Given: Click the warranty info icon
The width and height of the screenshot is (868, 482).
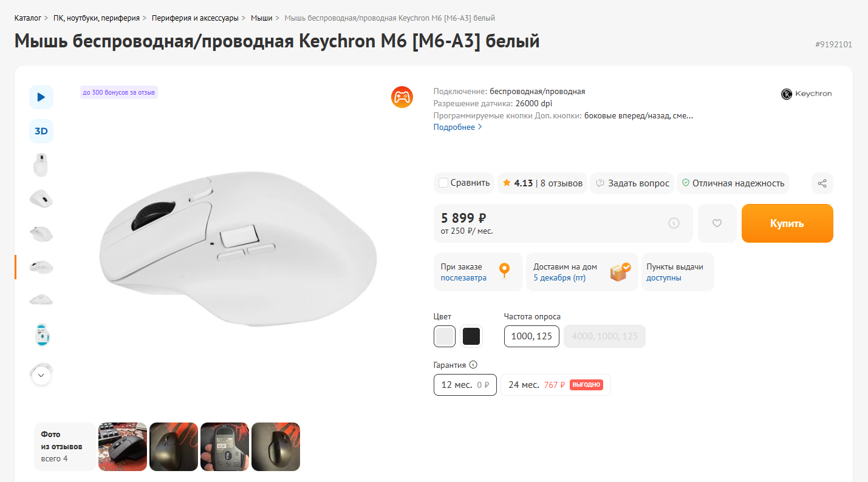Looking at the screenshot, I should [x=473, y=365].
